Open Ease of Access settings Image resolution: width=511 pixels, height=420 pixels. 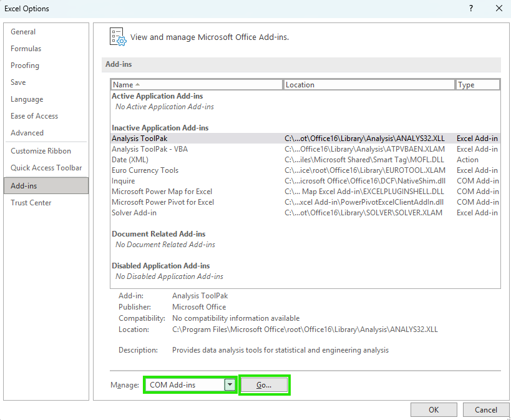(34, 116)
